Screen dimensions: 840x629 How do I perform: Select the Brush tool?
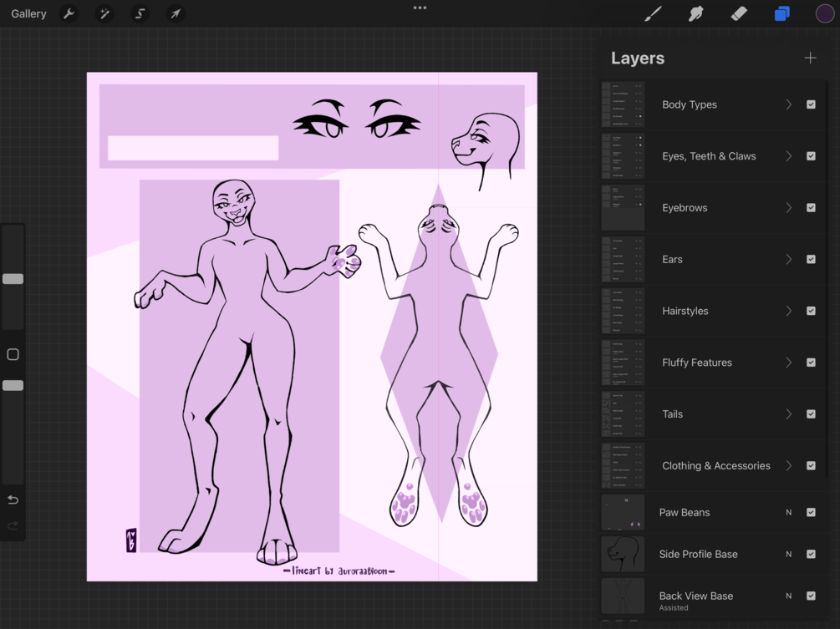653,13
